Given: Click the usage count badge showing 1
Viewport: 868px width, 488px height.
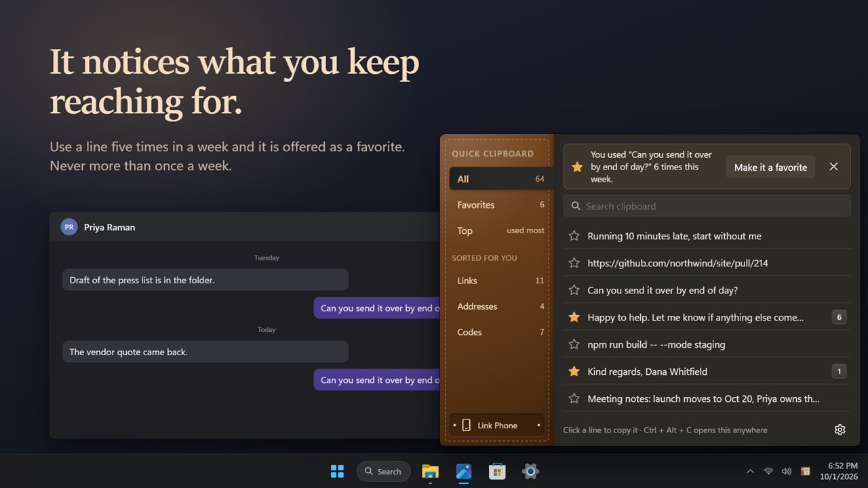Looking at the screenshot, I should click(x=839, y=371).
